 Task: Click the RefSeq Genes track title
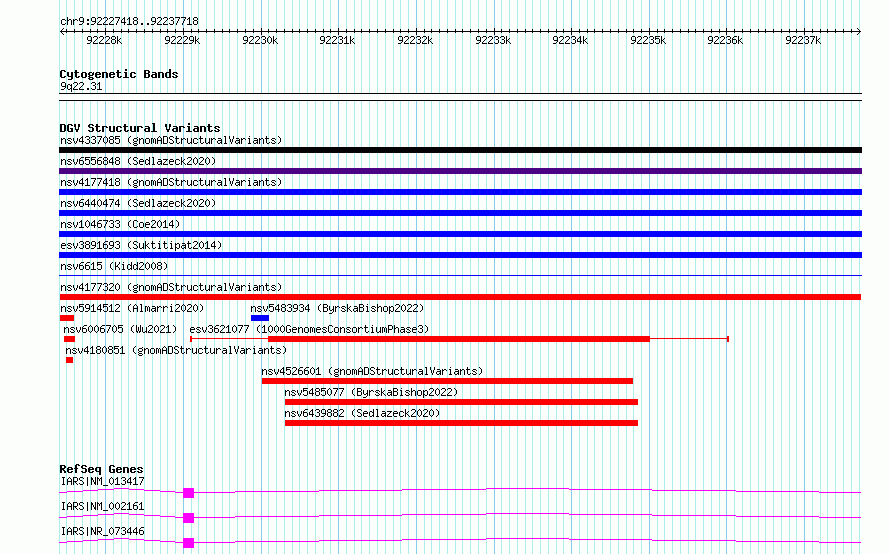(101, 469)
